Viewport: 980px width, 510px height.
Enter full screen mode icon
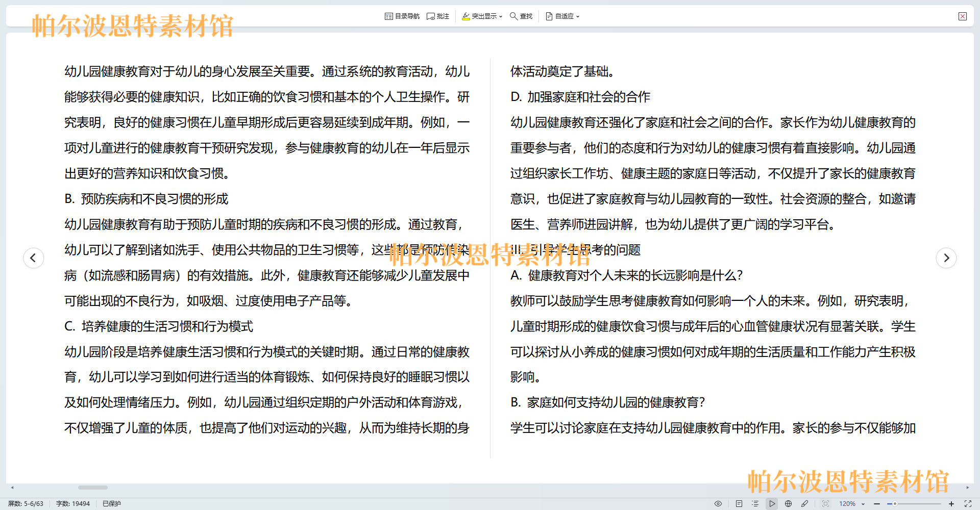point(968,503)
